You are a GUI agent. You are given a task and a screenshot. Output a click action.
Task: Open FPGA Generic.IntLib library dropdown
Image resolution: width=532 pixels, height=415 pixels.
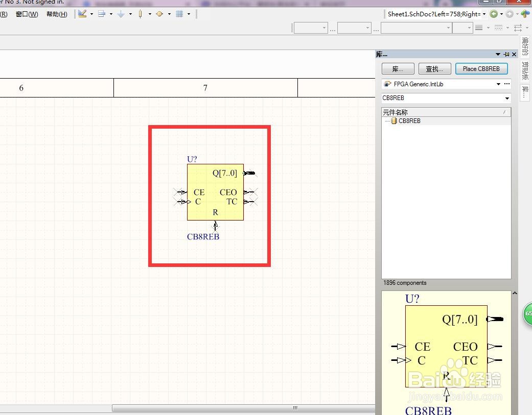point(498,84)
